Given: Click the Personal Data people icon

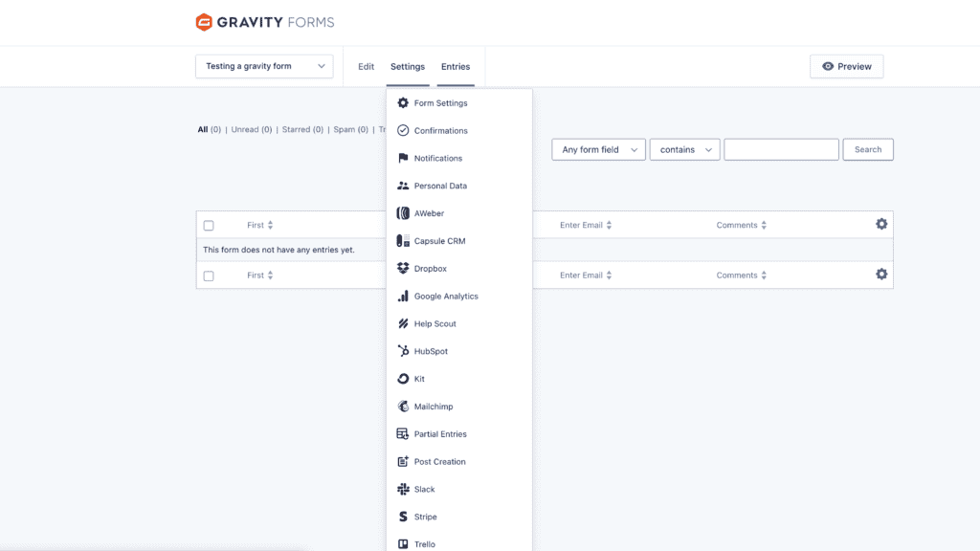Looking at the screenshot, I should pyautogui.click(x=403, y=186).
